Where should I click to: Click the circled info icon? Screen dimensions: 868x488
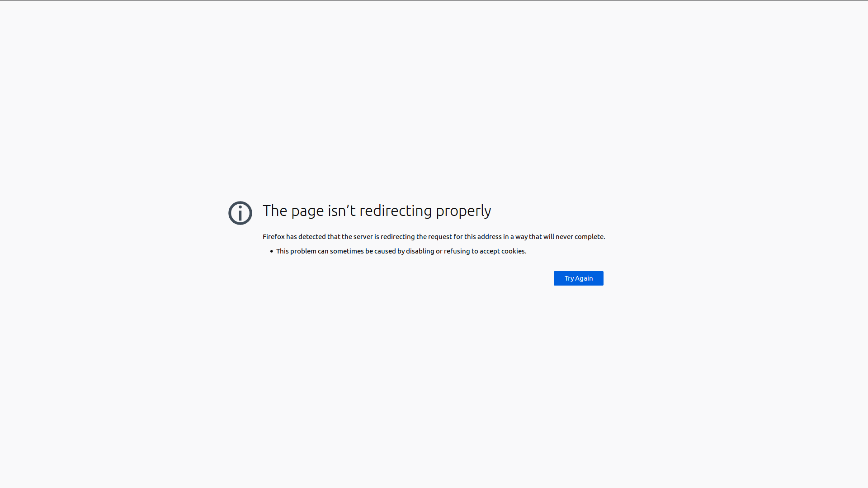(240, 213)
